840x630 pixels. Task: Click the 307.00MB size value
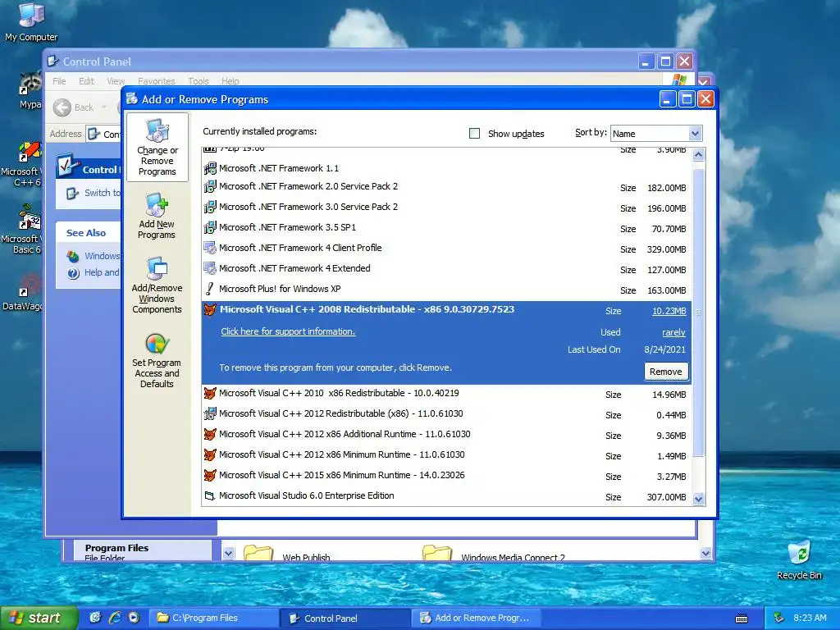coord(666,497)
